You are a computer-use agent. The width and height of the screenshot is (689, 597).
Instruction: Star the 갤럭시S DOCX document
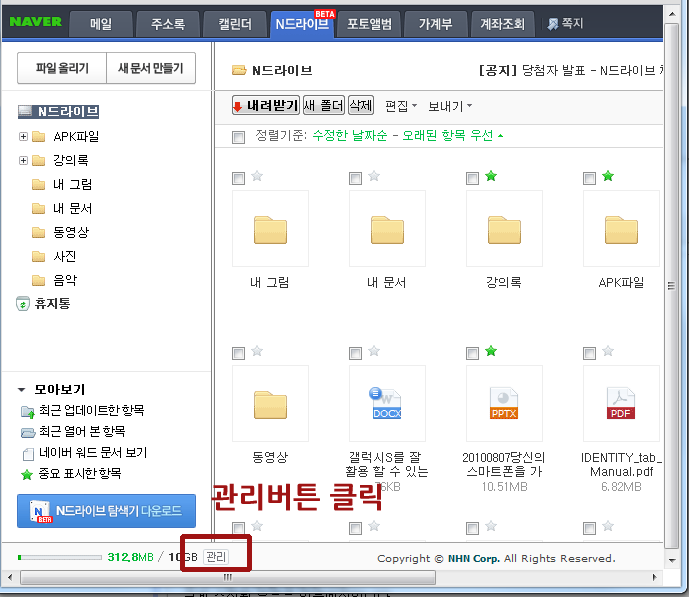374,351
